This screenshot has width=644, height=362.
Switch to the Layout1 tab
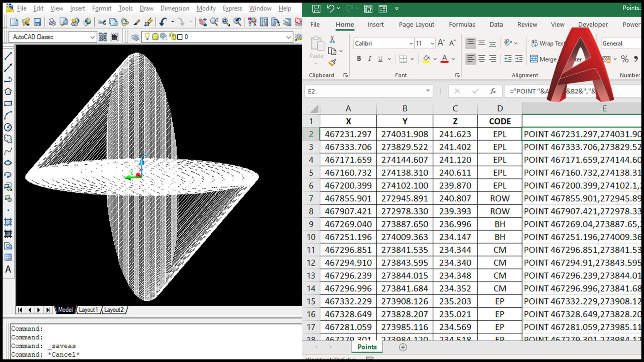pos(88,310)
